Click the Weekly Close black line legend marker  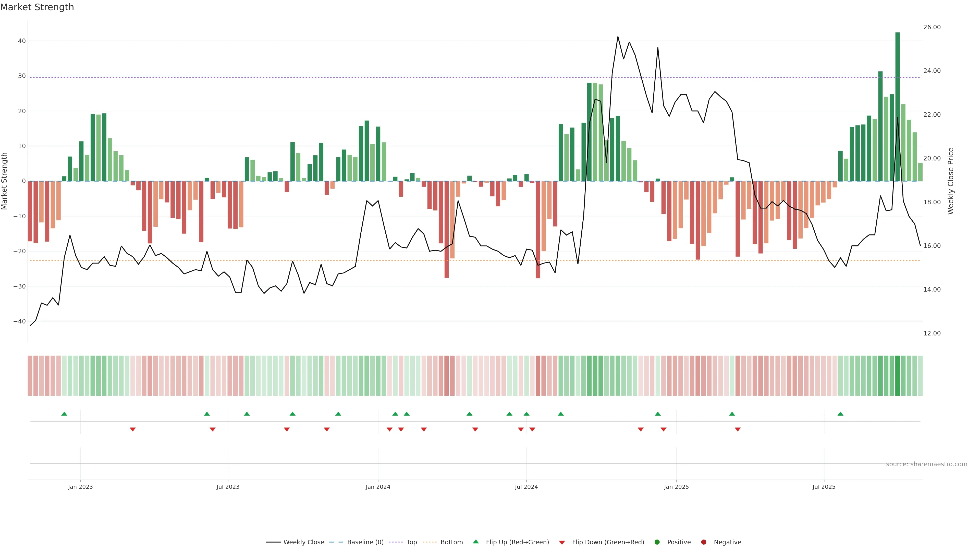click(273, 542)
